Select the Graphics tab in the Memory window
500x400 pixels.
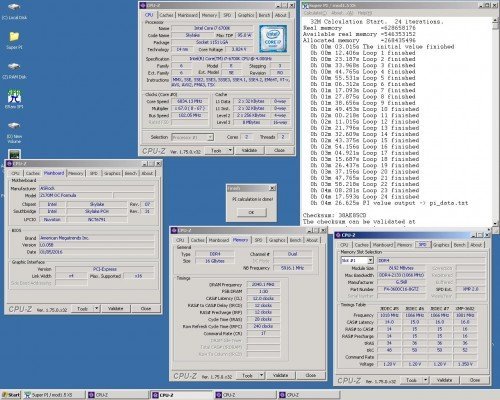point(277,240)
